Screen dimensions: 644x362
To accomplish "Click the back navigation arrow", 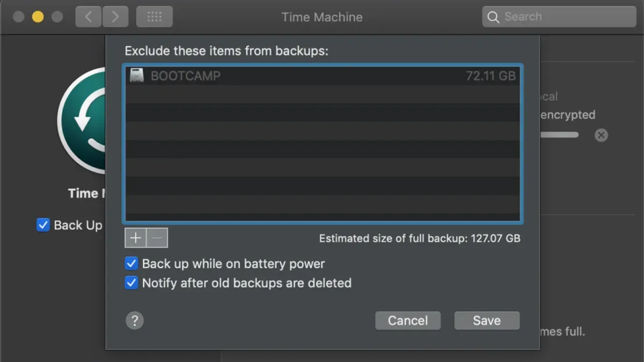I will (x=89, y=17).
